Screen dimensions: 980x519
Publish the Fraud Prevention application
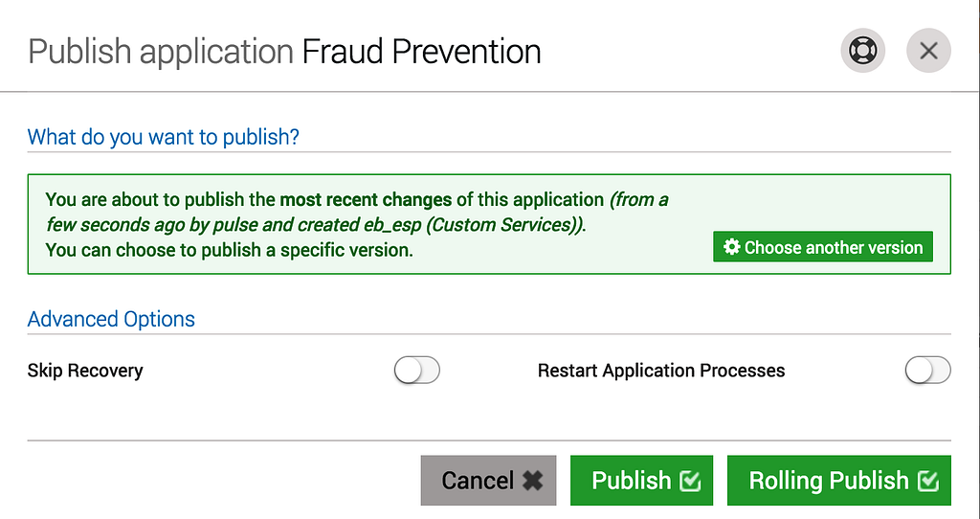(642, 481)
